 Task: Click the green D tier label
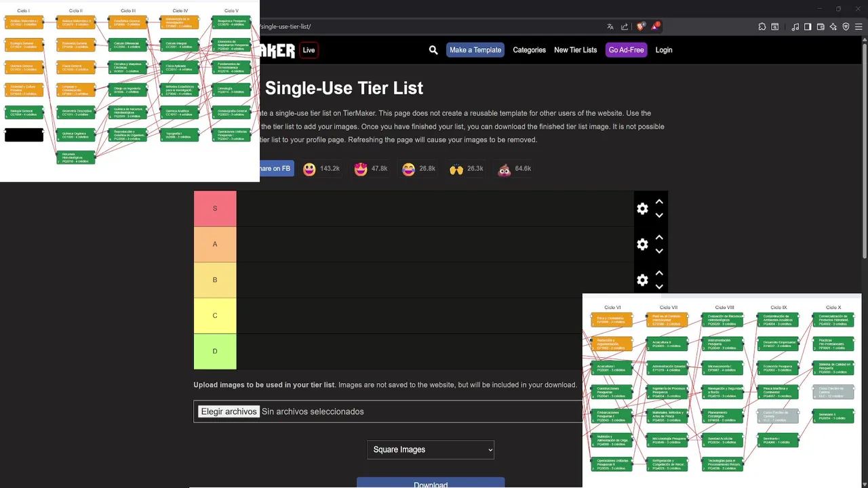coord(215,352)
